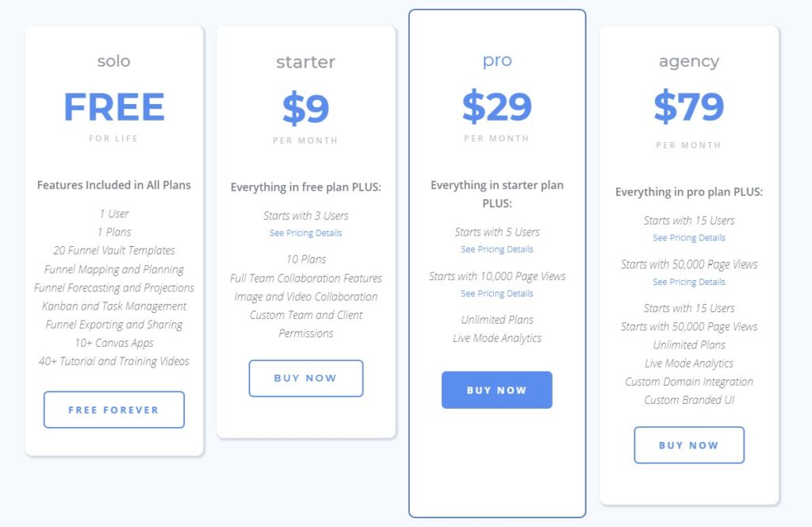
Task: Hit the filled BUY NOW pro button
Action: pos(496,390)
